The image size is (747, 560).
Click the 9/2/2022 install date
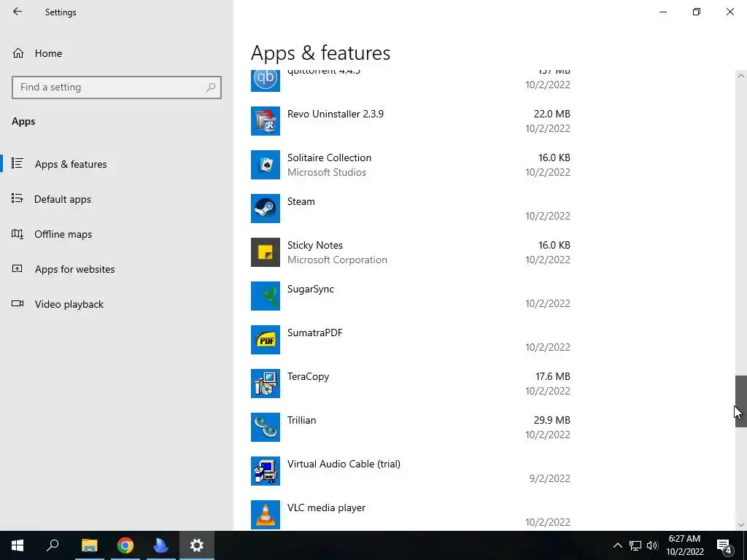pyautogui.click(x=550, y=478)
